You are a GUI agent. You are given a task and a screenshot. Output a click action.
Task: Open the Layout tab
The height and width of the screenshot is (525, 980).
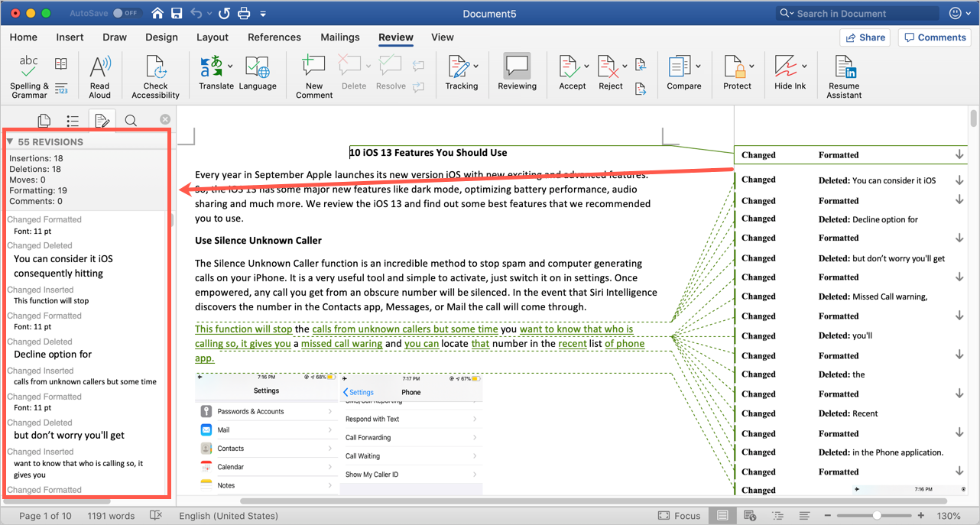click(212, 37)
